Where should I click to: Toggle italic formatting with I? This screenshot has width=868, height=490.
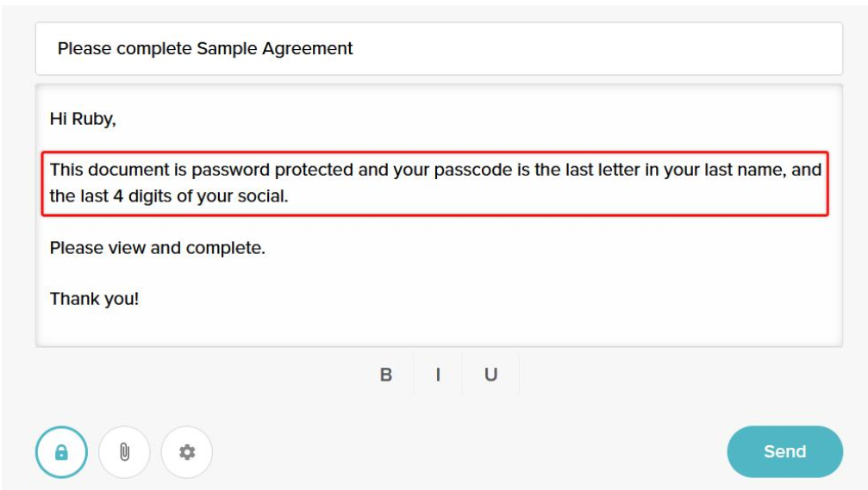pyautogui.click(x=438, y=375)
